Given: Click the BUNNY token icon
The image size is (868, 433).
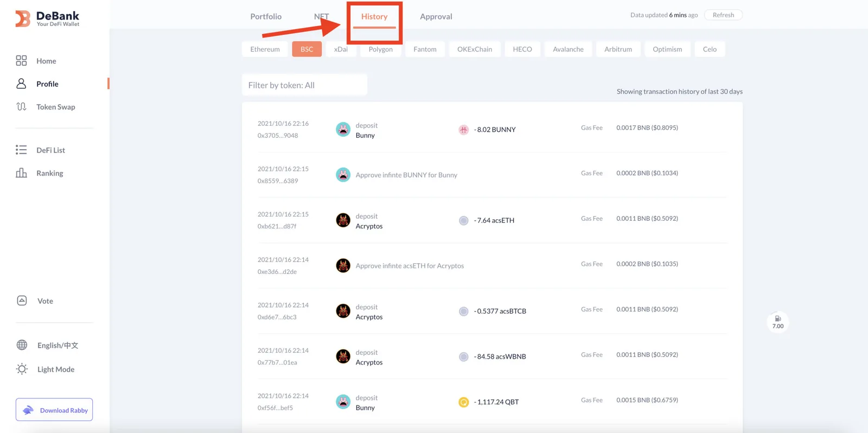Looking at the screenshot, I should pos(463,130).
